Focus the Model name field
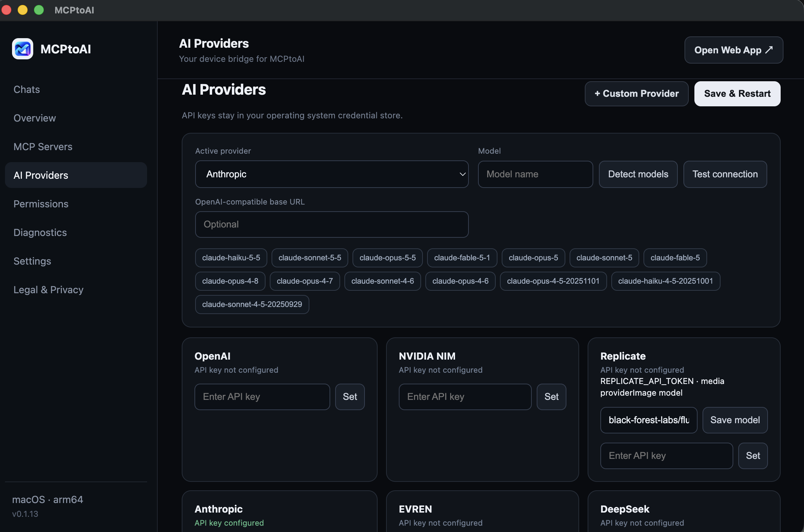Viewport: 804px width, 532px height. pyautogui.click(x=535, y=174)
